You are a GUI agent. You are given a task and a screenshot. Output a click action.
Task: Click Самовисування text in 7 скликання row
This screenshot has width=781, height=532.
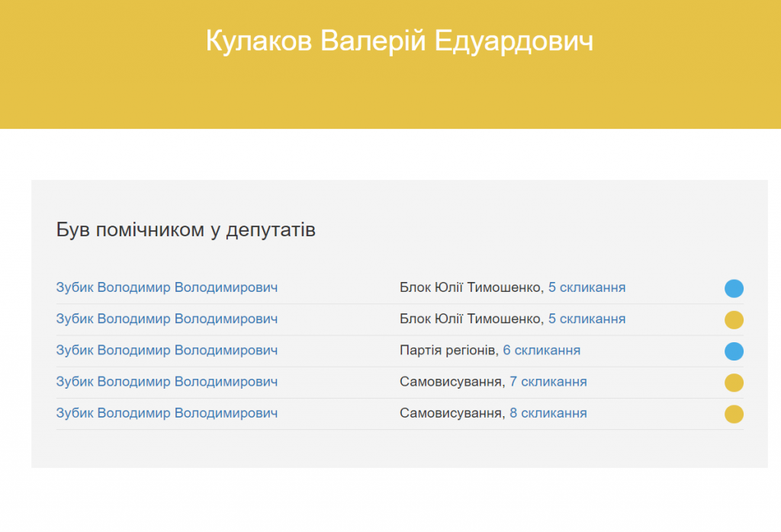point(451,382)
